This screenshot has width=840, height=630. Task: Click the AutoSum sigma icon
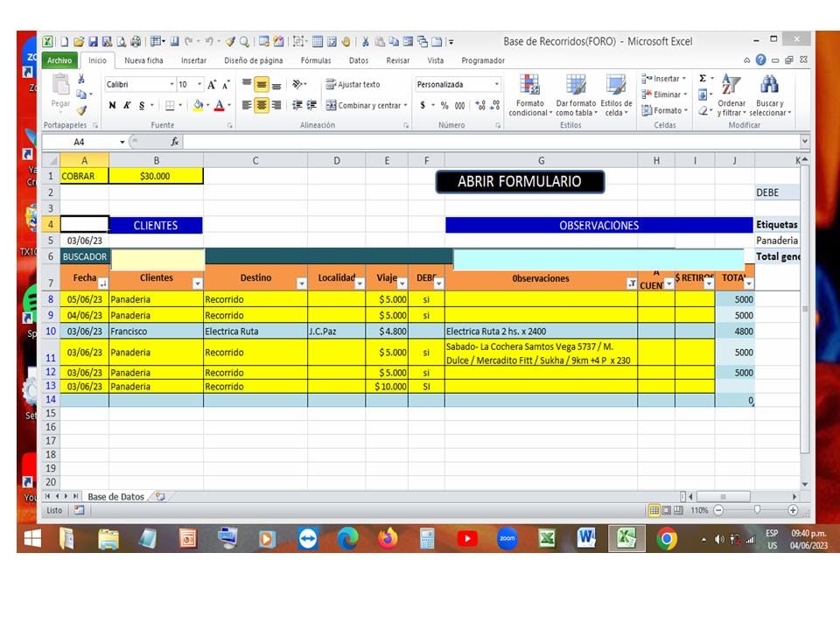click(x=703, y=79)
